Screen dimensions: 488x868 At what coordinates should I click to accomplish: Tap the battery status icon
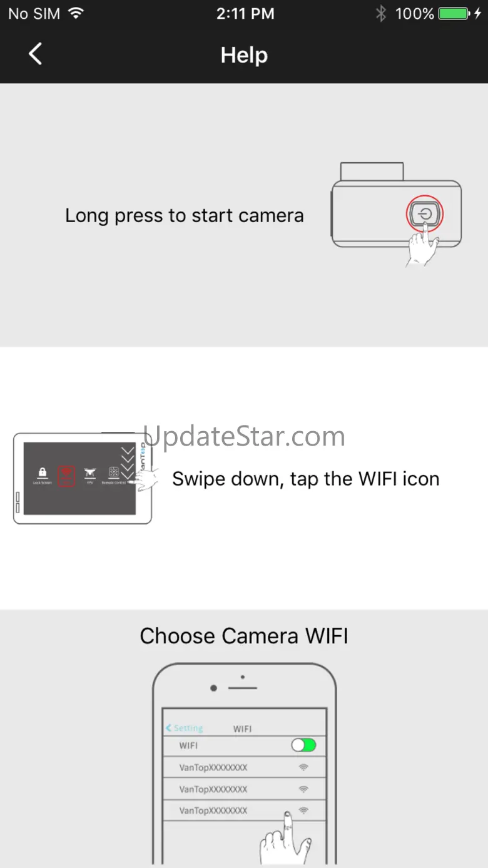(455, 14)
